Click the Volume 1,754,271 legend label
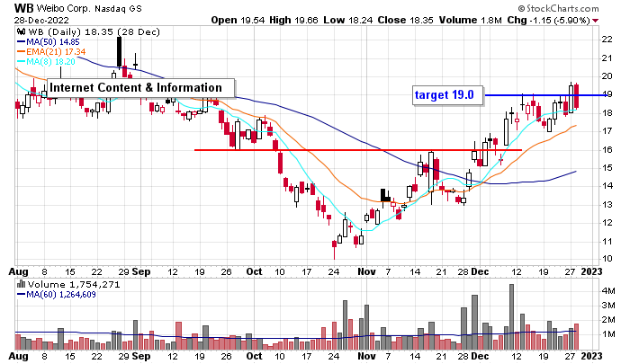630x364 pixels. (x=74, y=285)
